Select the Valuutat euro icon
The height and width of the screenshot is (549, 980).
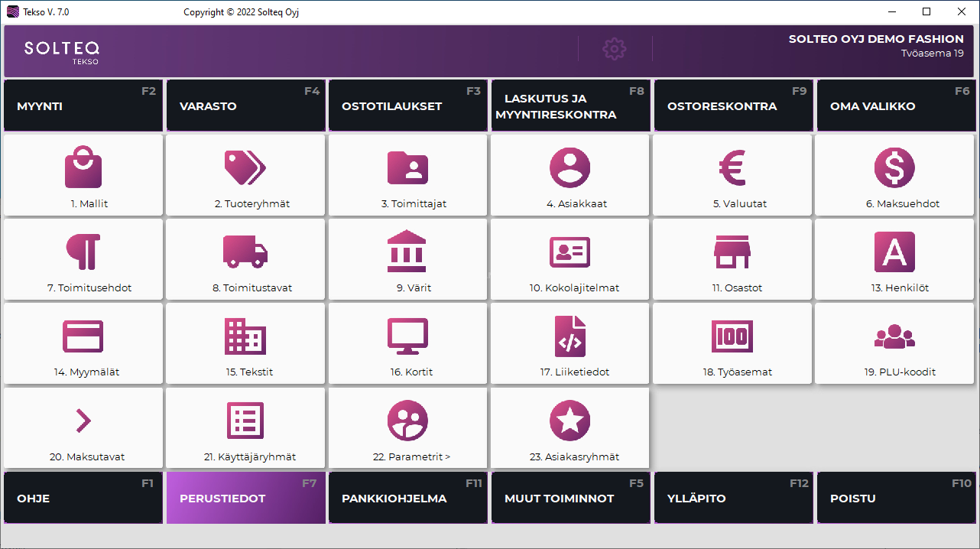(x=732, y=168)
